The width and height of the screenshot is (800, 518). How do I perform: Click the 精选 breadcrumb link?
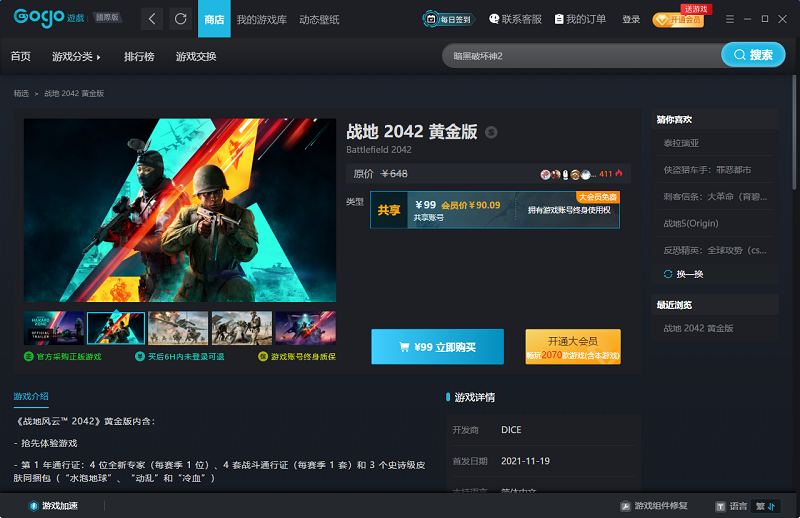coord(21,93)
